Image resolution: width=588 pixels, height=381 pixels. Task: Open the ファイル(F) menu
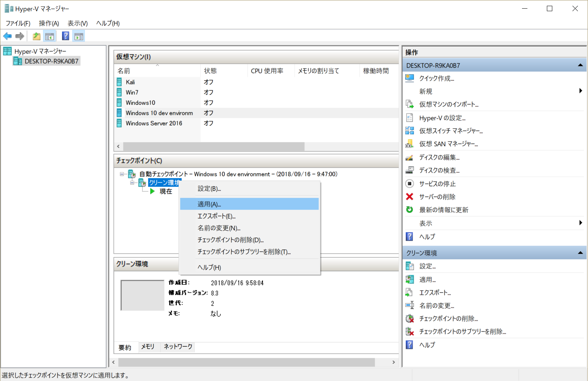click(18, 23)
